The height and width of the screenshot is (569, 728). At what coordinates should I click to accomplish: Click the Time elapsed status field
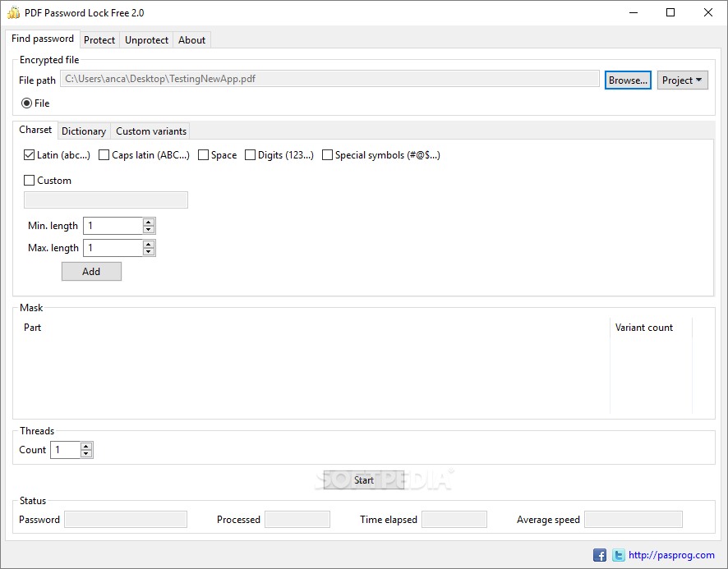click(x=454, y=520)
